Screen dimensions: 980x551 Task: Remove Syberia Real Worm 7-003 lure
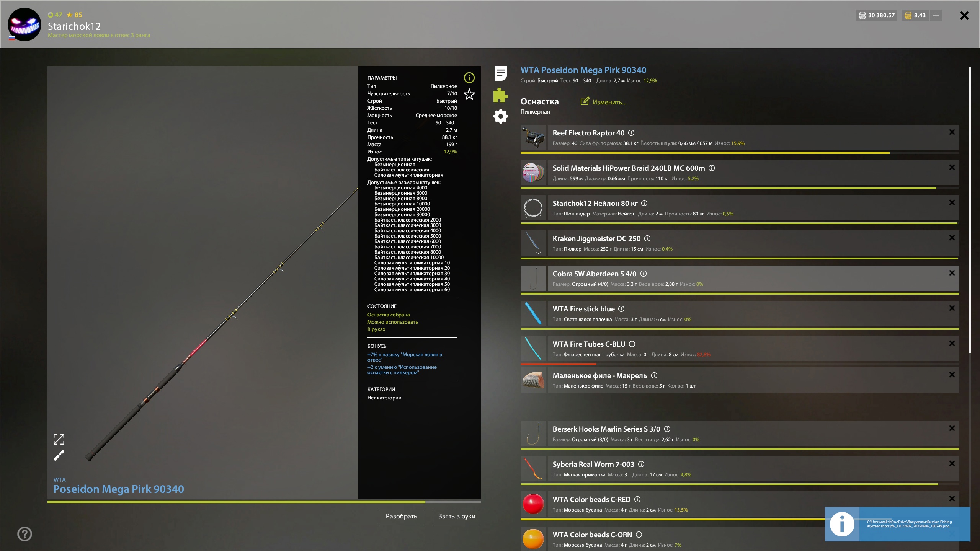952,463
